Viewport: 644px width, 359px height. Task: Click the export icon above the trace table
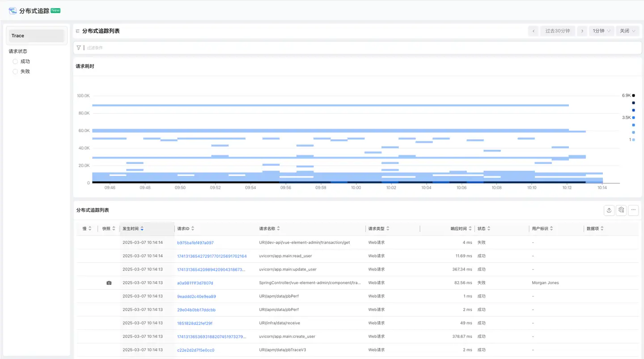(609, 210)
